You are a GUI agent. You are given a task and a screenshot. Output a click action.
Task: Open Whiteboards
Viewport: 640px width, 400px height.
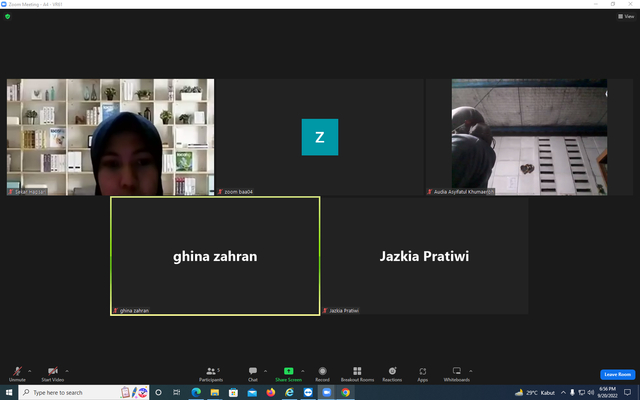(x=457, y=373)
